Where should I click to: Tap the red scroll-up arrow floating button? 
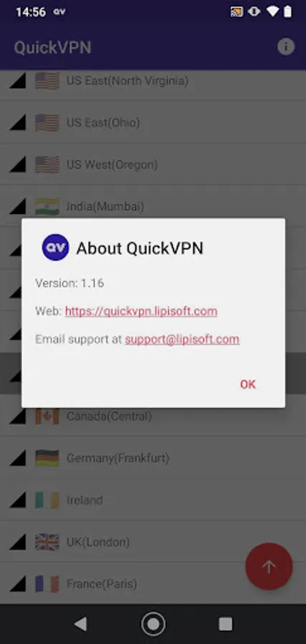(269, 567)
